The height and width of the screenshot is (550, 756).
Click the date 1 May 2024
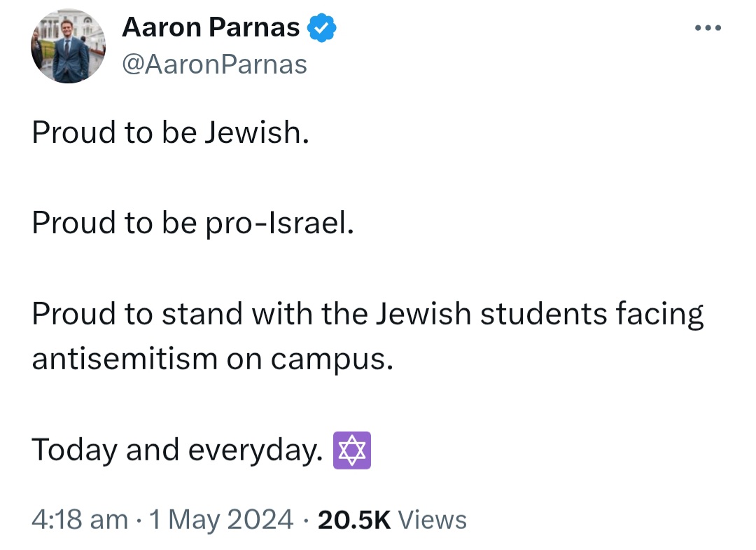point(221,520)
